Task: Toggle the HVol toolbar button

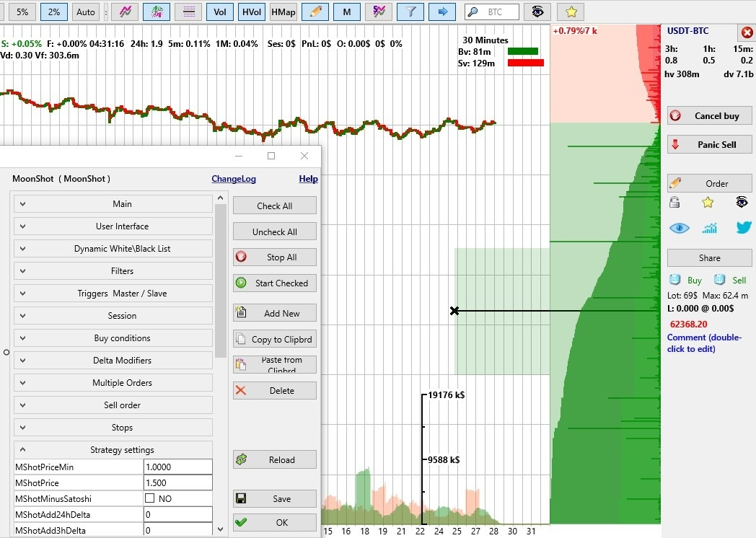Action: (252, 12)
